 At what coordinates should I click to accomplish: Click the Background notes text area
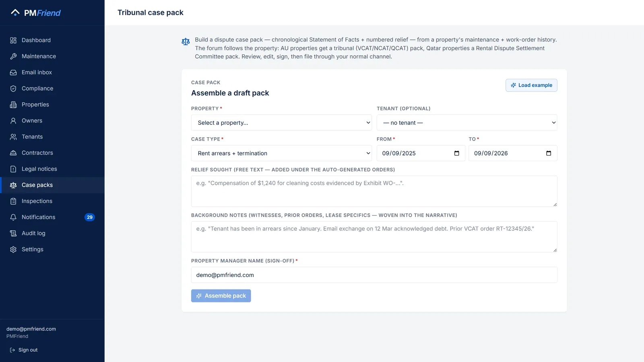point(374,237)
